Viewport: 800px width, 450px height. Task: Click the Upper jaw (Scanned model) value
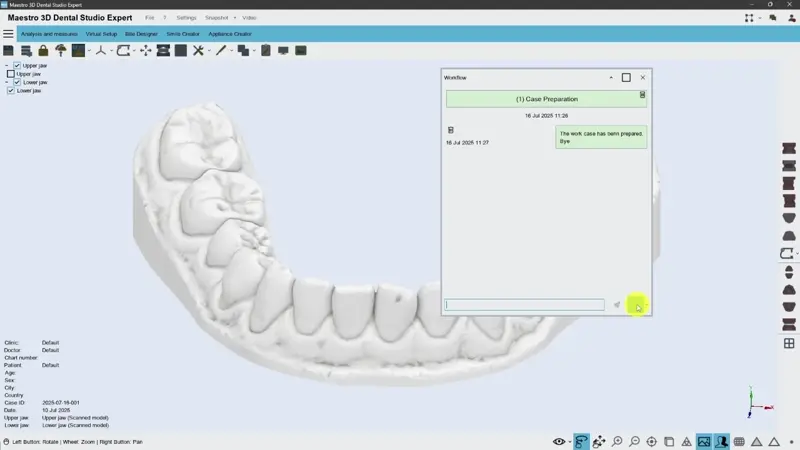75,418
